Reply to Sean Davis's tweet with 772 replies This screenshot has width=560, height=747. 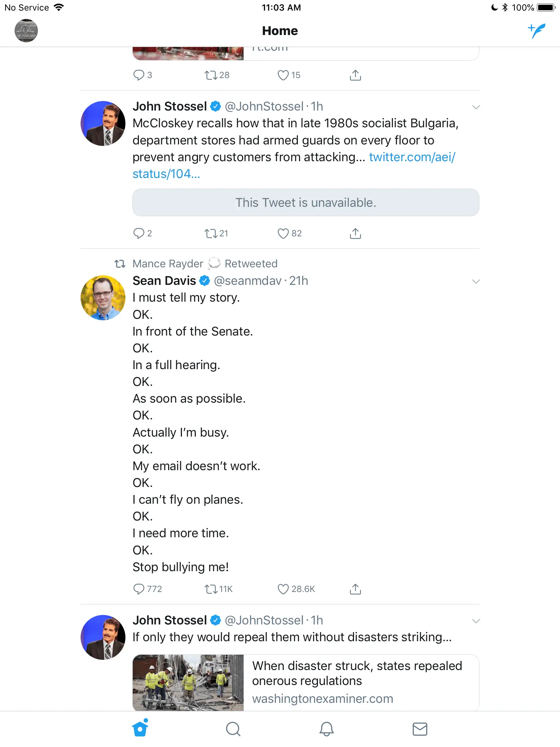click(139, 589)
